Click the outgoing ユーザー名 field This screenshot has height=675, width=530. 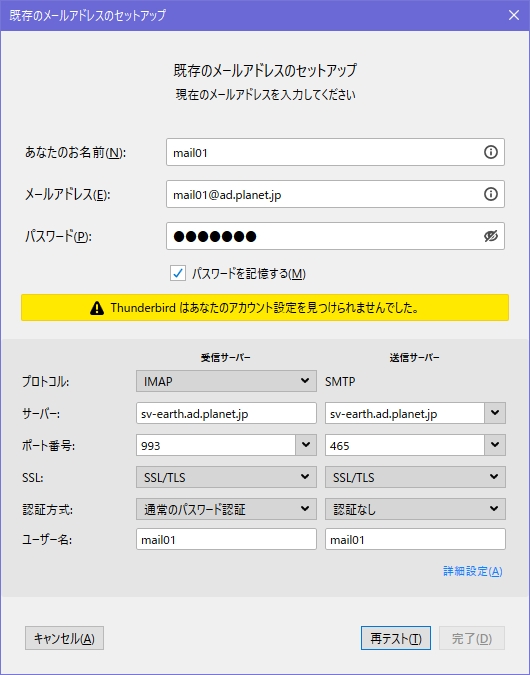point(415,539)
